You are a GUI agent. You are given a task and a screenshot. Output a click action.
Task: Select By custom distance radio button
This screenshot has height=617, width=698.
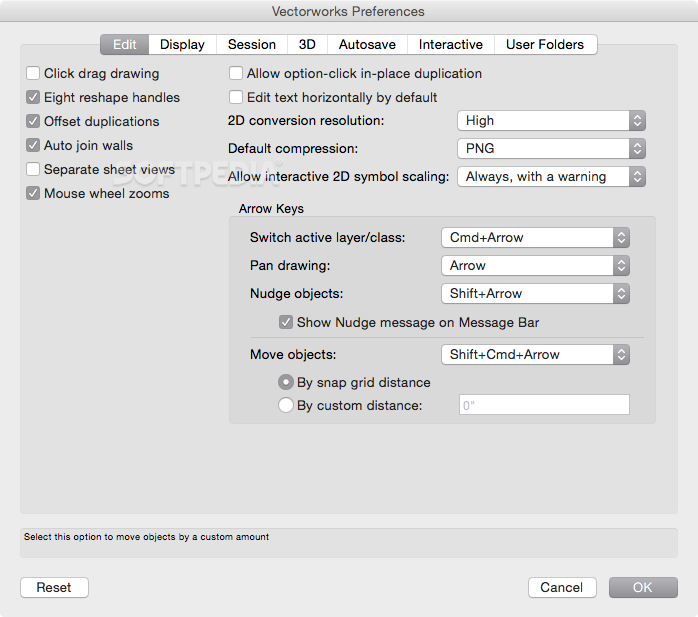coord(286,405)
